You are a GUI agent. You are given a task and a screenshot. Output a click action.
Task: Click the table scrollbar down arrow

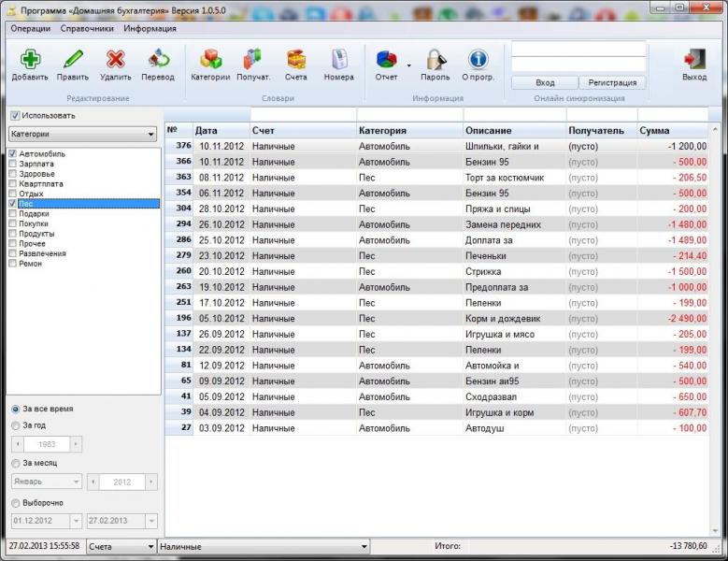point(715,531)
